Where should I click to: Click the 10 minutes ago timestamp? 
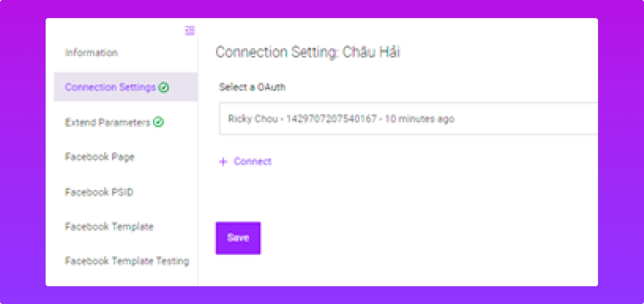point(420,119)
